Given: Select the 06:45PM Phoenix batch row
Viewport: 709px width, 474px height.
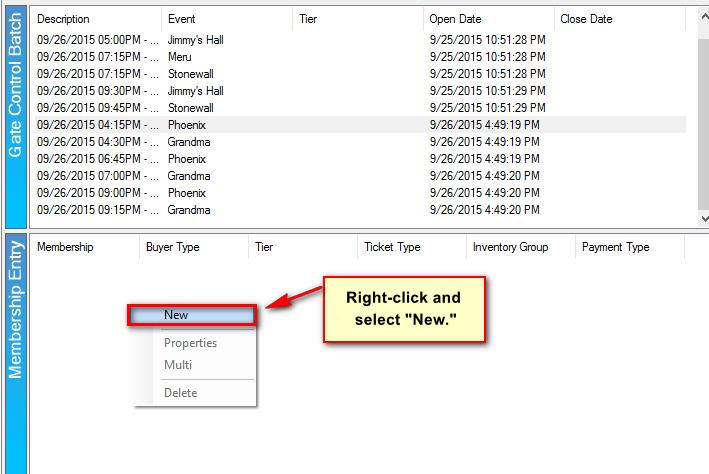Looking at the screenshot, I should (360, 159).
